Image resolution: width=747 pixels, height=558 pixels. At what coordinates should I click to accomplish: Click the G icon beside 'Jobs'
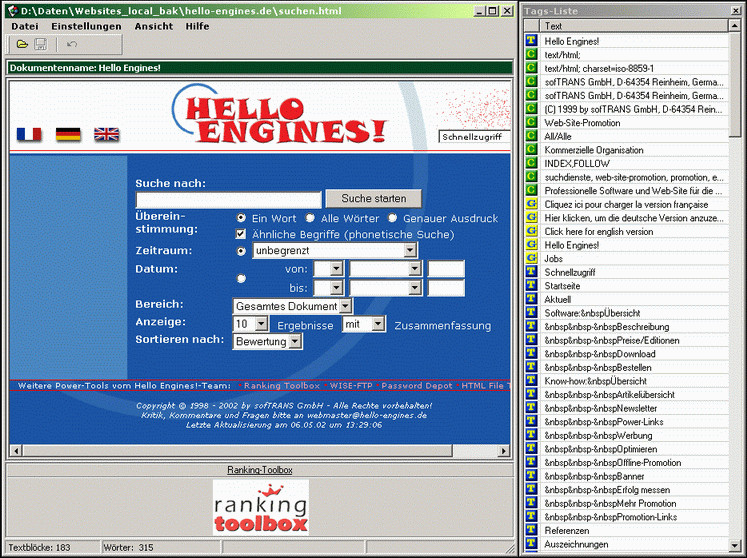pyautogui.click(x=531, y=258)
